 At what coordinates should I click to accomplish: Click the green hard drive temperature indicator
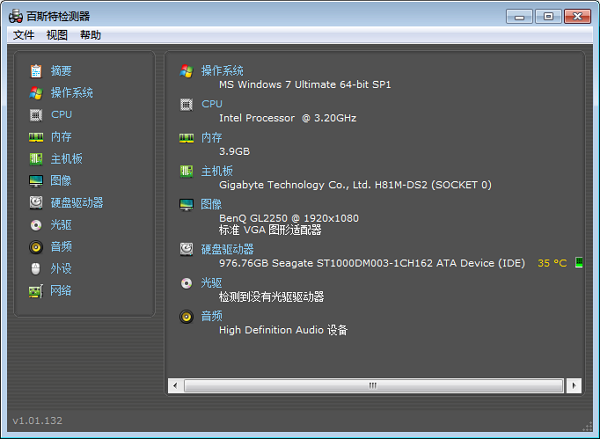coord(579,263)
